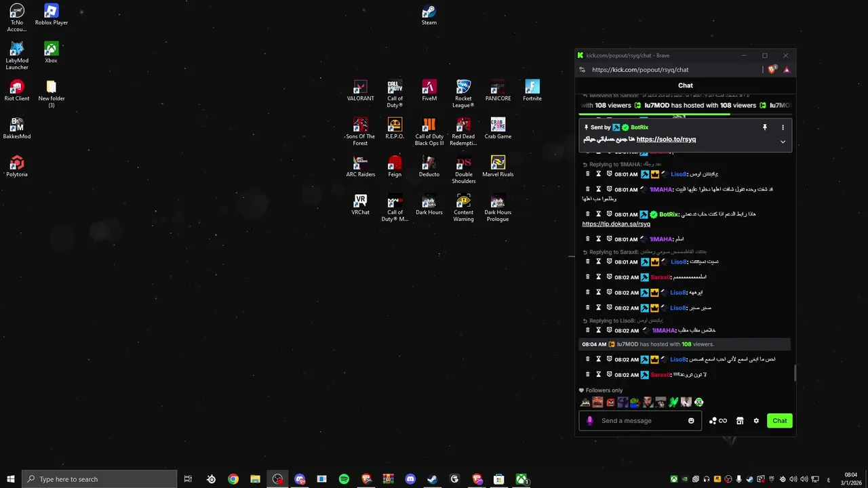Select the ARC Raiders desktop shortcut
The height and width of the screenshot is (488, 868).
[x=360, y=167]
